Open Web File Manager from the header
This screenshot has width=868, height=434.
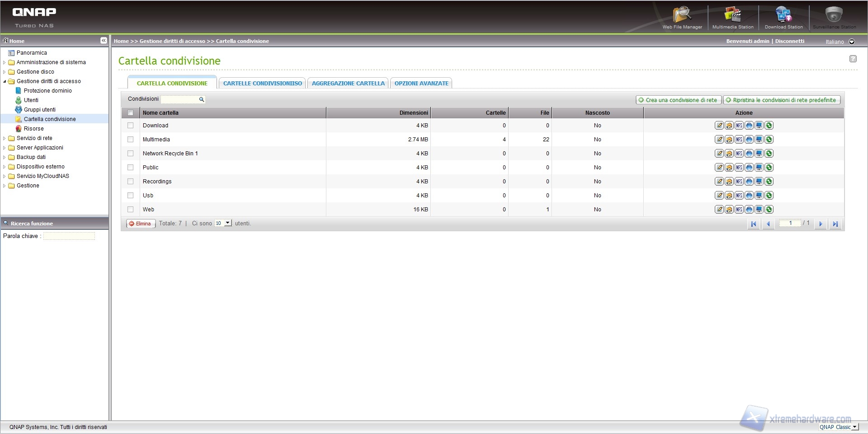tap(682, 17)
